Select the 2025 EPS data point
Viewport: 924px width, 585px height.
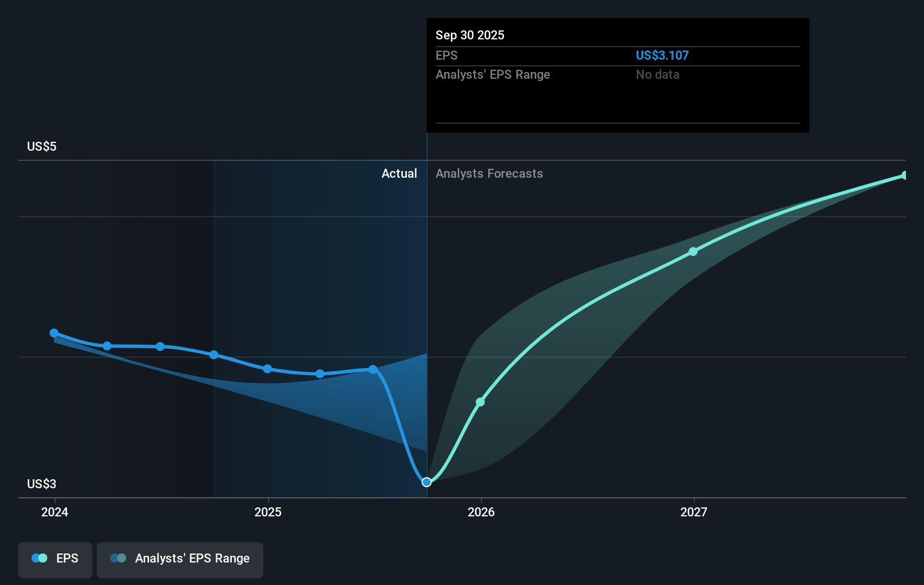(267, 369)
